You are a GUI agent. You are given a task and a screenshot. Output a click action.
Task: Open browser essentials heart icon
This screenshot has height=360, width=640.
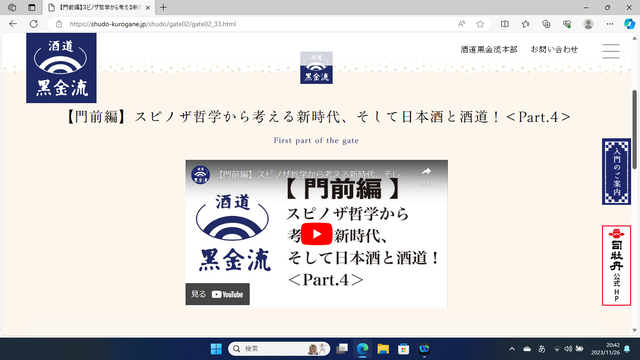pyautogui.click(x=567, y=24)
